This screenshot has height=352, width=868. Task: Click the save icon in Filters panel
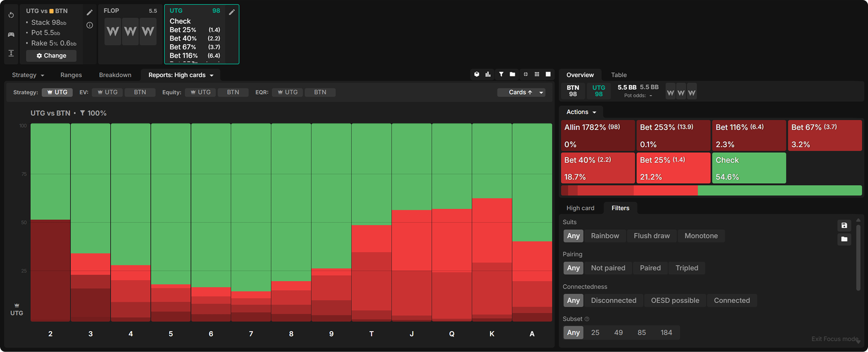[x=844, y=225]
